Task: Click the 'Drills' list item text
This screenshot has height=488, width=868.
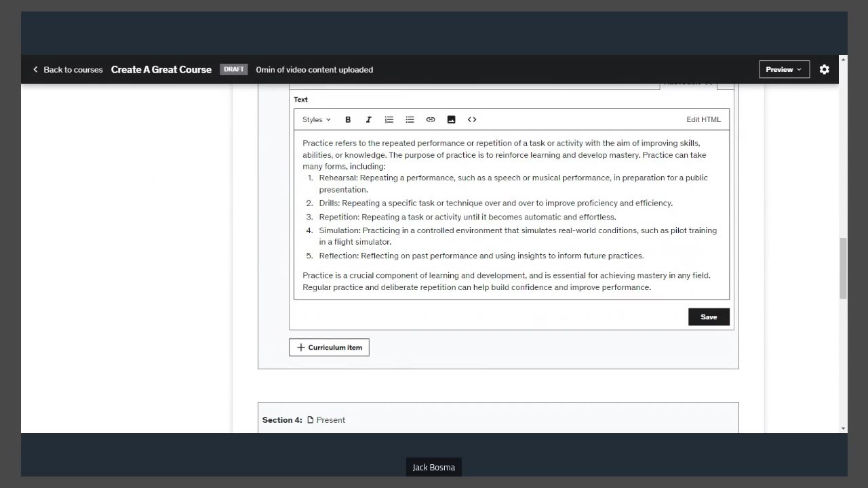Action: point(496,203)
